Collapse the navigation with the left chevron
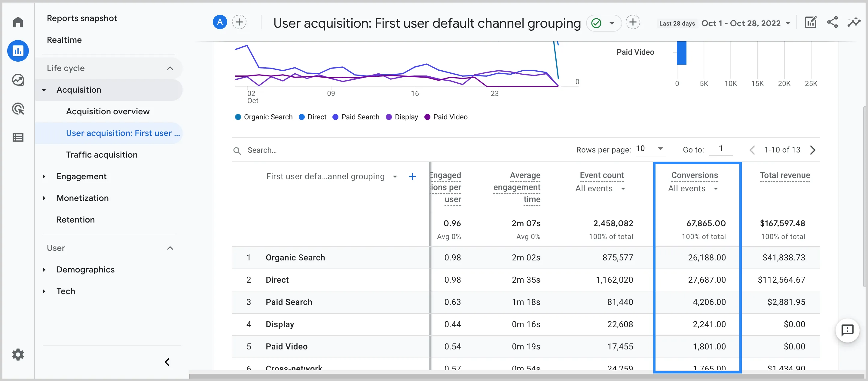 (x=167, y=362)
